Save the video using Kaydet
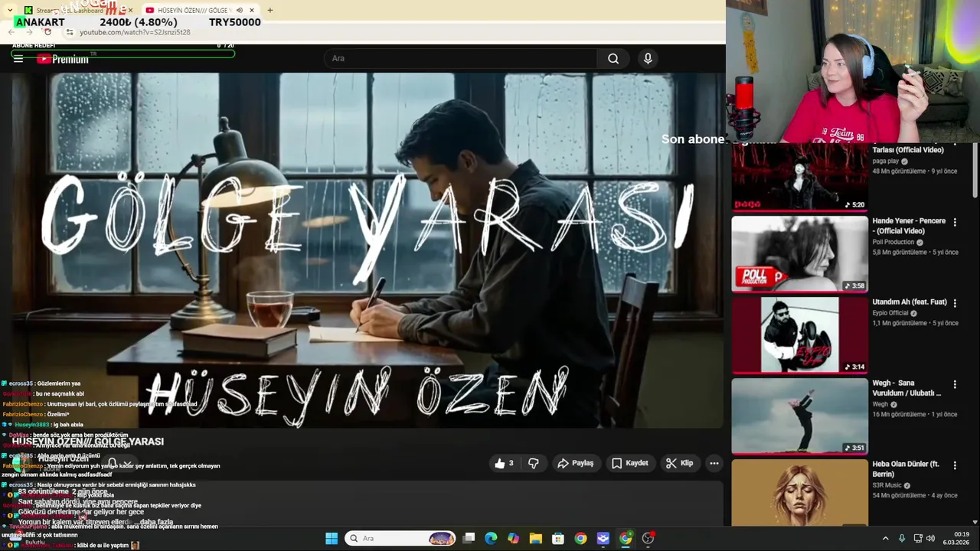 [630, 463]
